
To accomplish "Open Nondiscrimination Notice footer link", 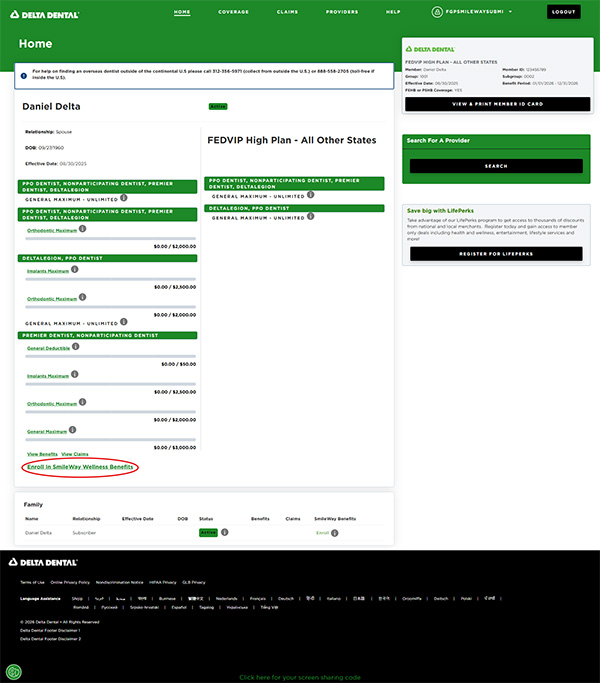I will coord(119,582).
